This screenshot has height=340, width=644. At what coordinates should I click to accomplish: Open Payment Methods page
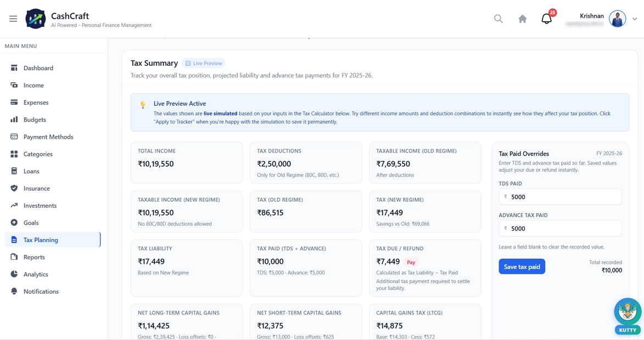point(53,137)
